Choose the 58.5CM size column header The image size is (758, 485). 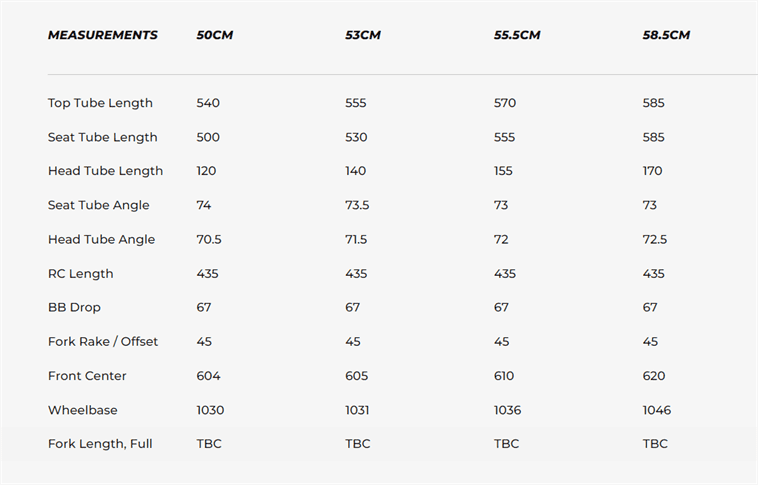tap(666, 35)
